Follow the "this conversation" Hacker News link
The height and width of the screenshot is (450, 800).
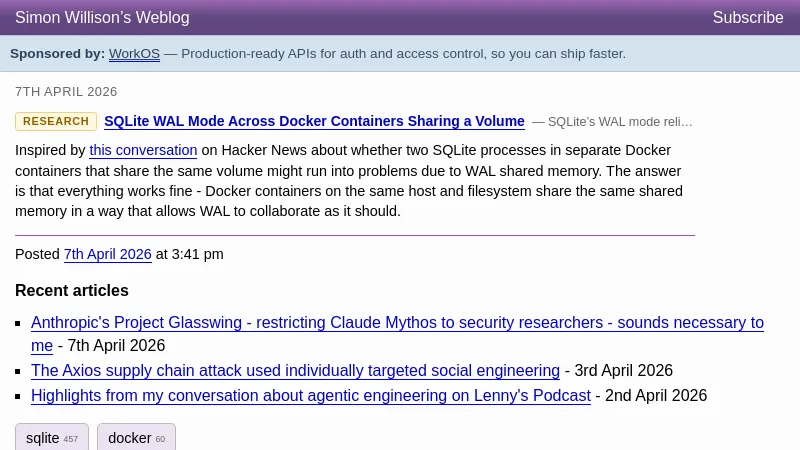(143, 151)
